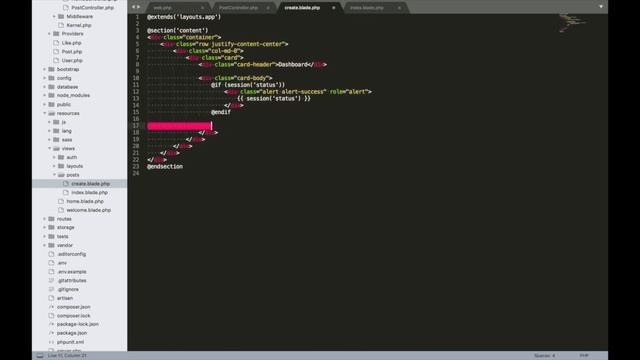640x360 pixels.
Task: Collapse the resources folder arrow
Action: click(x=44, y=113)
